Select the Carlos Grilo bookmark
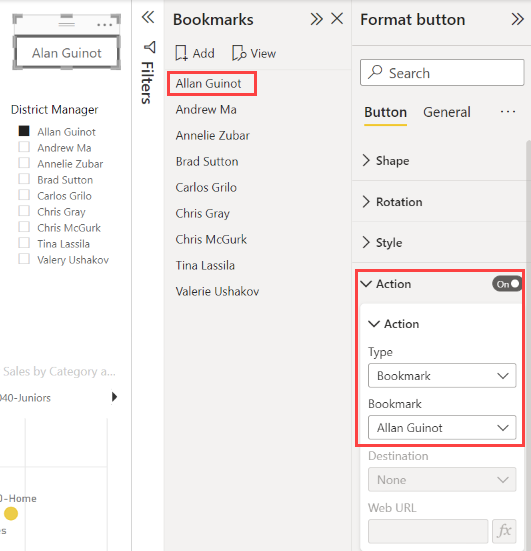The height and width of the screenshot is (551, 531). click(206, 188)
